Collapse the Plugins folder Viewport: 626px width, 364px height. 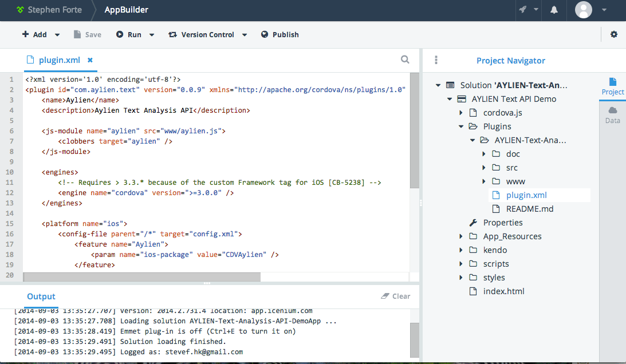coord(461,126)
